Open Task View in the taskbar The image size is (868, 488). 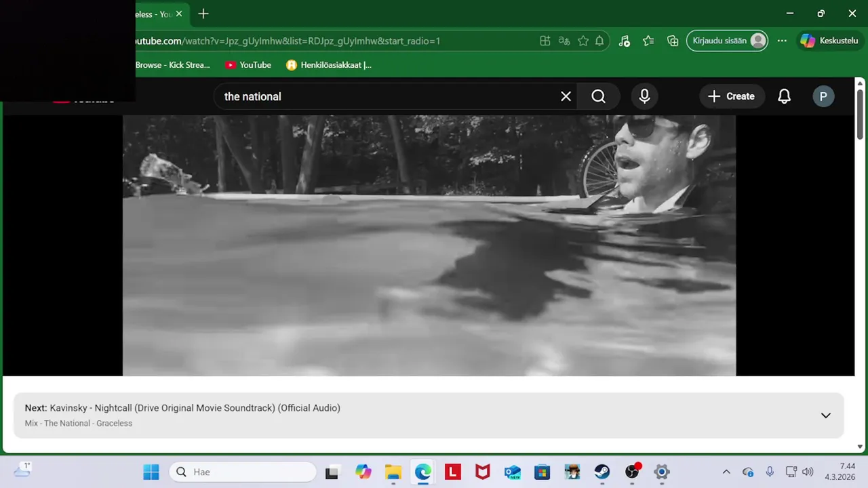point(332,472)
